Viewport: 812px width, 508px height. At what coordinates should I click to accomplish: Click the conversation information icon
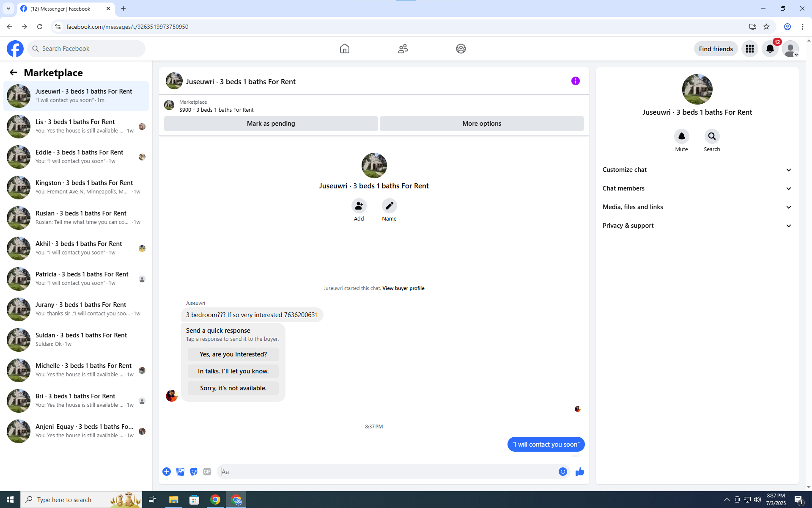pos(575,81)
